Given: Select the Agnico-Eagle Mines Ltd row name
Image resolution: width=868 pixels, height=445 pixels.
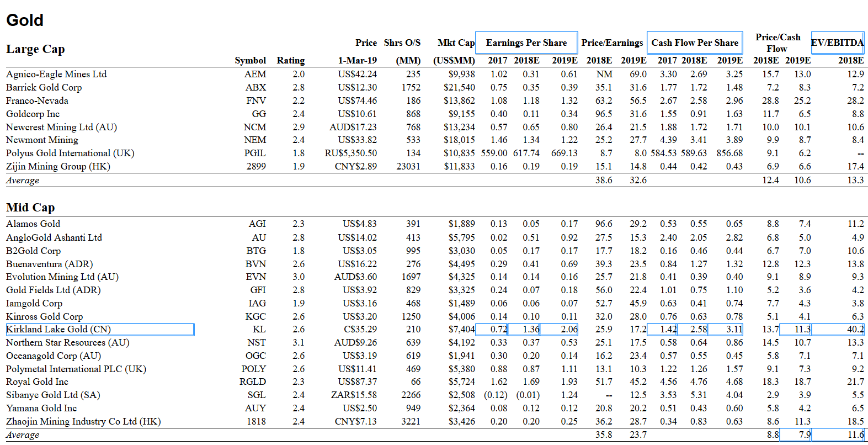Looking at the screenshot, I should click(56, 74).
